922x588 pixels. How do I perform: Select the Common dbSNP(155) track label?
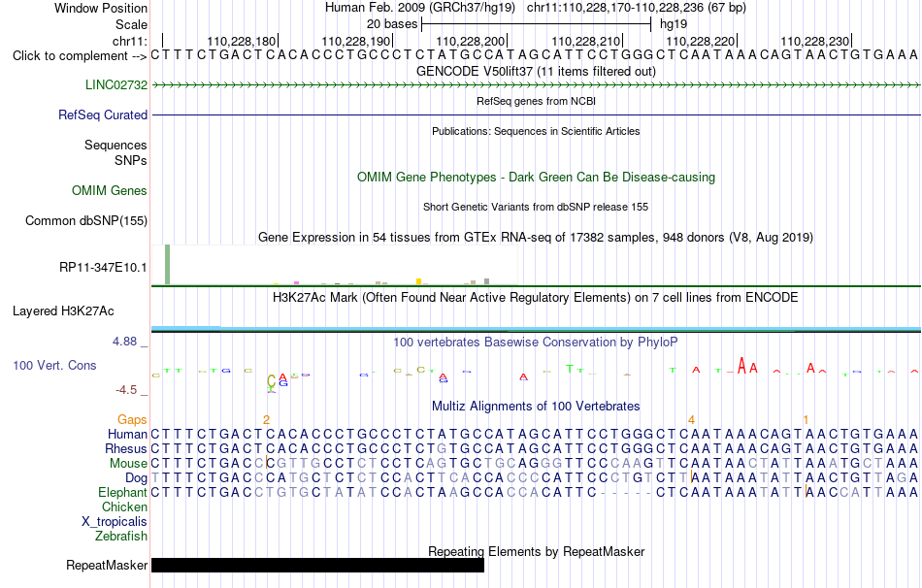pyautogui.click(x=86, y=220)
